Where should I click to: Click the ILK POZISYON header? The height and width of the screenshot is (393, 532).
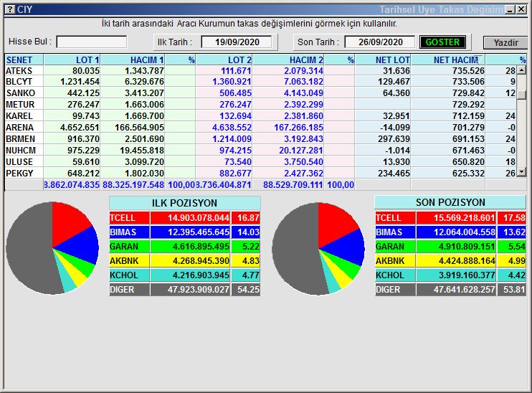click(x=184, y=203)
